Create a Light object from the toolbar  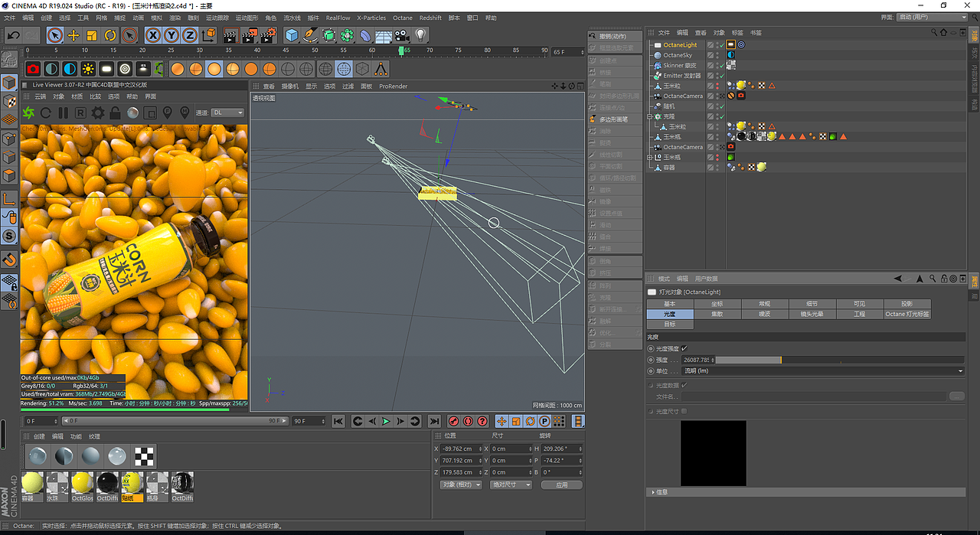[x=419, y=34]
